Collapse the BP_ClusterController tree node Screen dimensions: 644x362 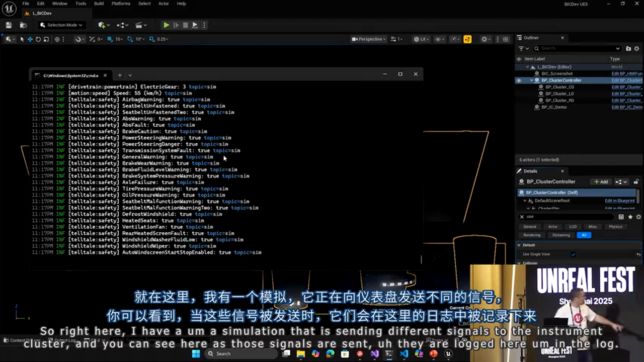[x=531, y=80]
